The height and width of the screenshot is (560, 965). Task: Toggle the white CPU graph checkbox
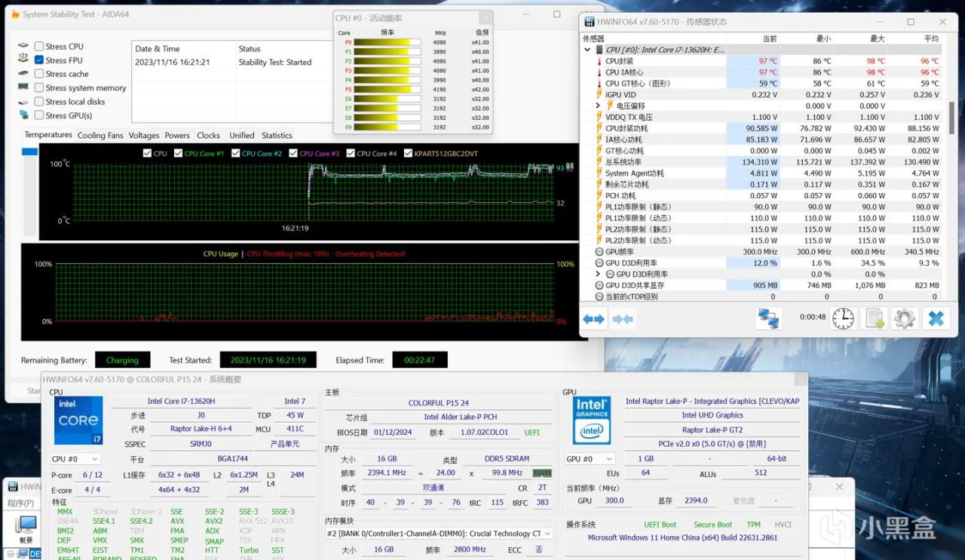click(x=147, y=153)
